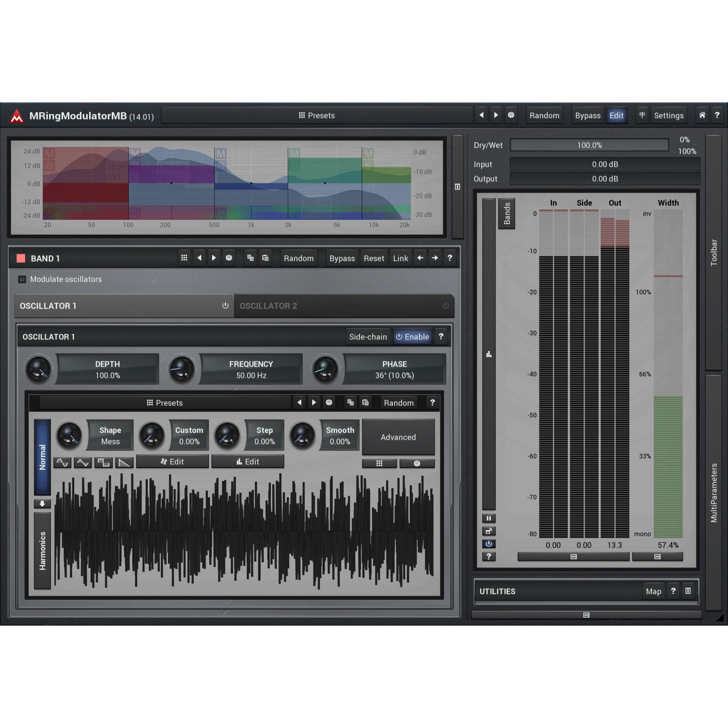Open the random-preset dice icon in the top bar

point(511,115)
